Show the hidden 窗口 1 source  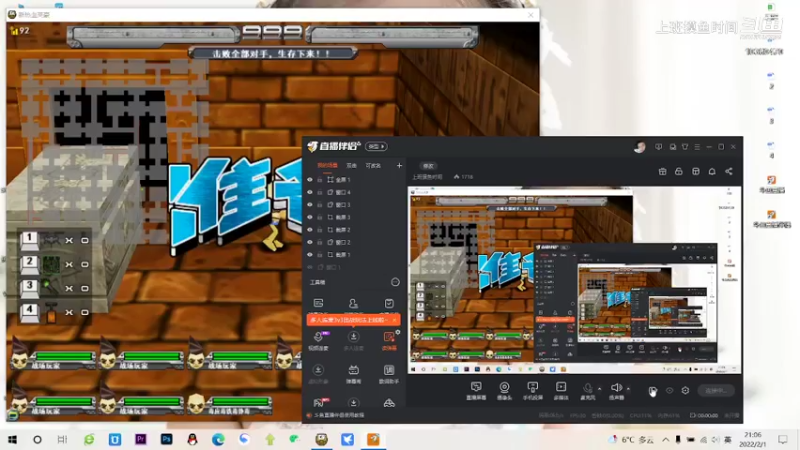tap(310, 267)
